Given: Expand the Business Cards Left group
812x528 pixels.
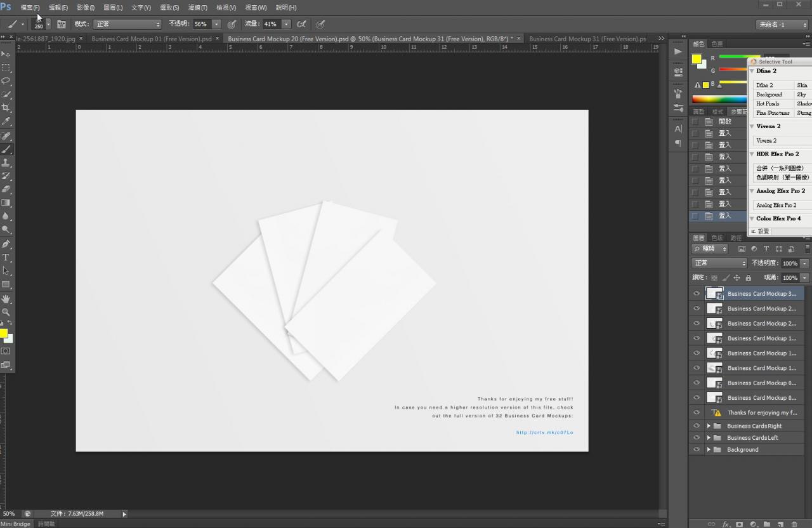Looking at the screenshot, I should (x=709, y=438).
